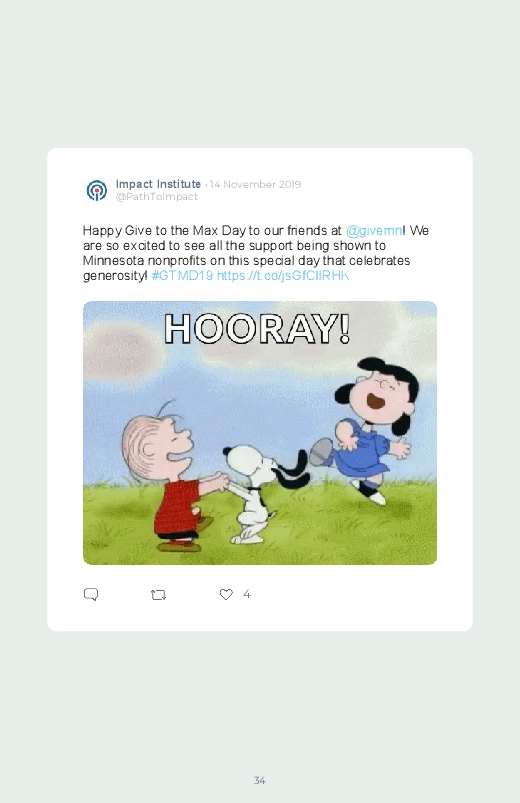Click page number 34 at bottom
Viewport: 520px width, 803px height.
[x=259, y=780]
